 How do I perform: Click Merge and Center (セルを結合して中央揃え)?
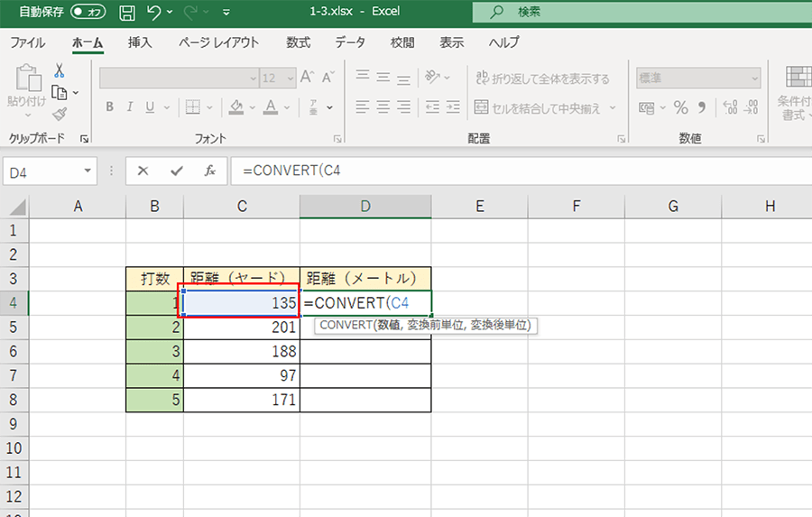537,107
